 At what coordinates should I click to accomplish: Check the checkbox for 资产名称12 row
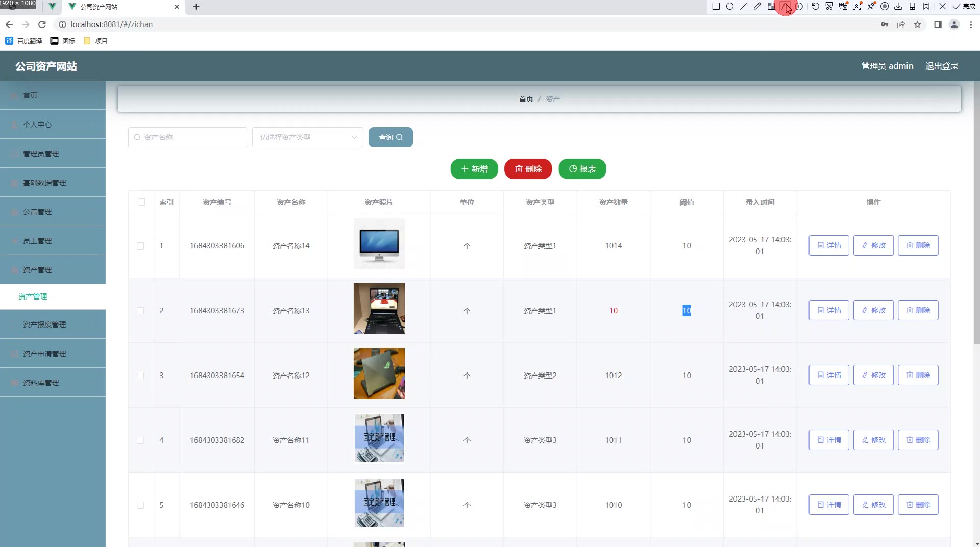[140, 376]
